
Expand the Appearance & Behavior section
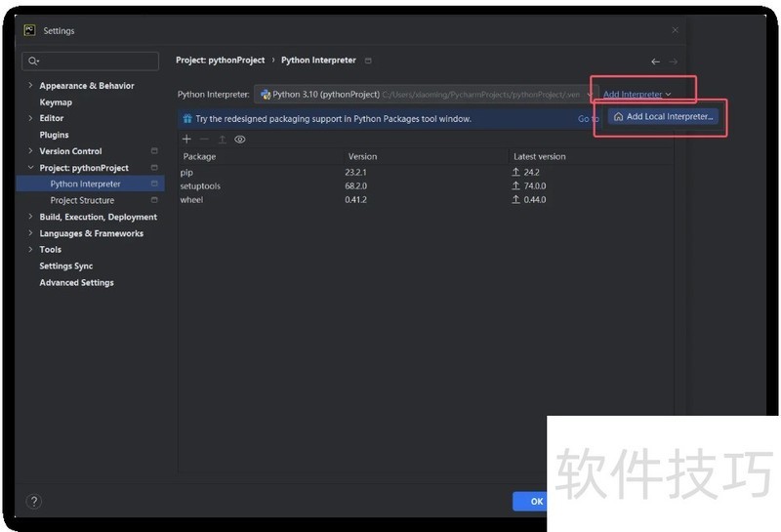30,86
